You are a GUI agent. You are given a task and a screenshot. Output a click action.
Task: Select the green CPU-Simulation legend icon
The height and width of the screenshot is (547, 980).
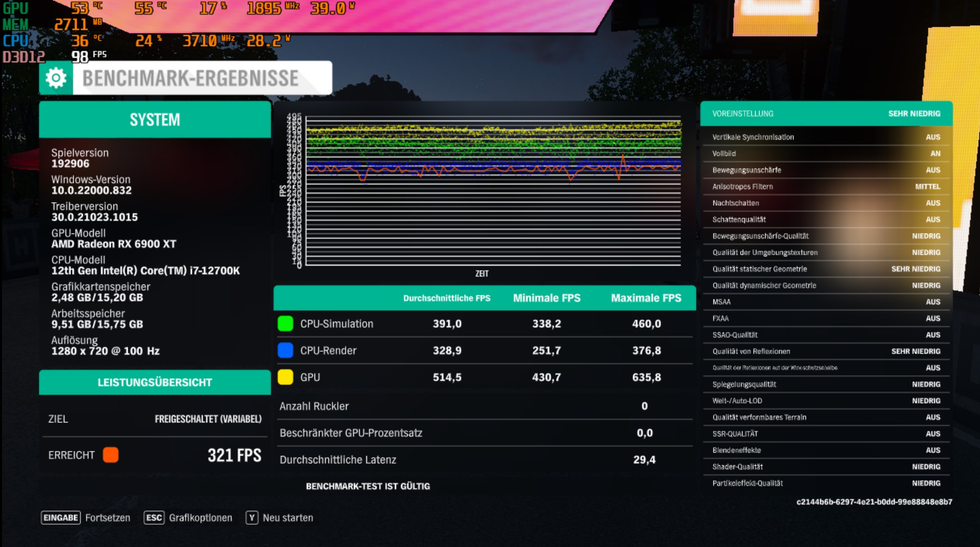(x=285, y=323)
